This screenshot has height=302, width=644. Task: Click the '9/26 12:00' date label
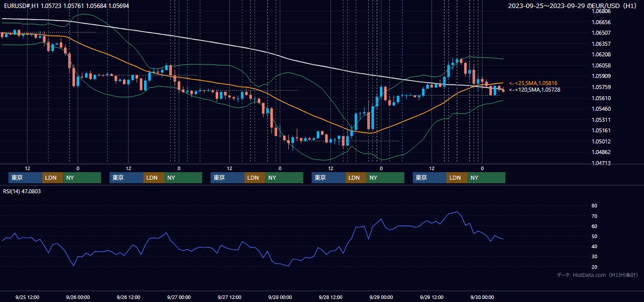pyautogui.click(x=128, y=297)
